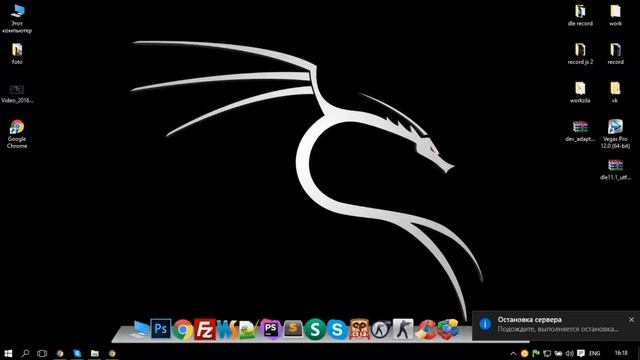Open File Explorer from the taskbar
Screen dimensions: 640x360
95,353
